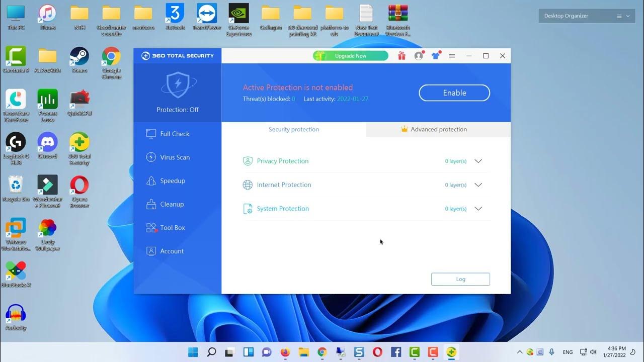Click the microphone tray icon
Viewport: 644px width, 362px height.
click(x=552, y=352)
